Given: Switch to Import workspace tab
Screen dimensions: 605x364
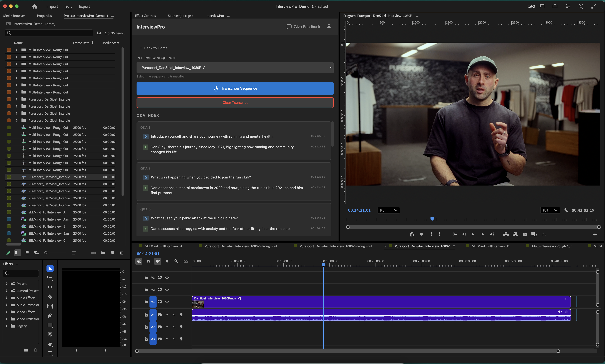Looking at the screenshot, I should (x=52, y=6).
